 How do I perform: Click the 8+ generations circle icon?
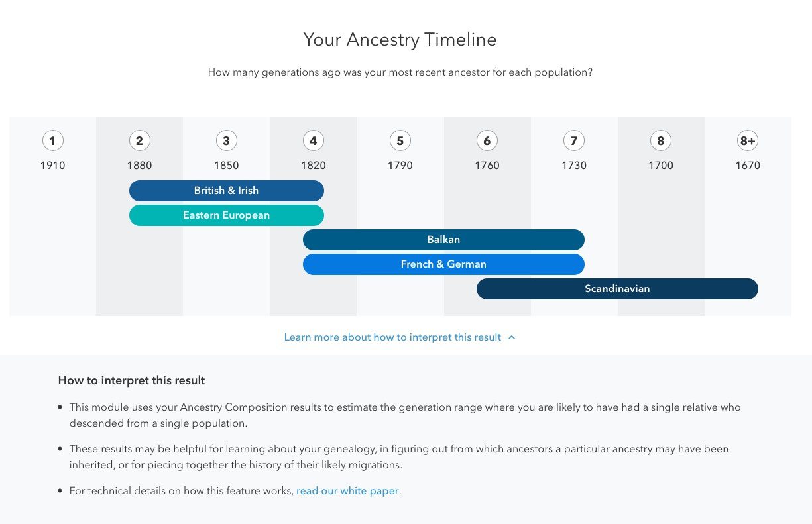coord(748,140)
